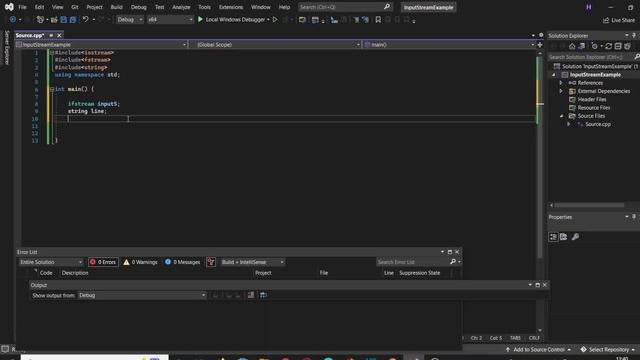Viewport: 640px width, 360px height.
Task: Open the Show output from Debug dropdown
Action: 142,295
